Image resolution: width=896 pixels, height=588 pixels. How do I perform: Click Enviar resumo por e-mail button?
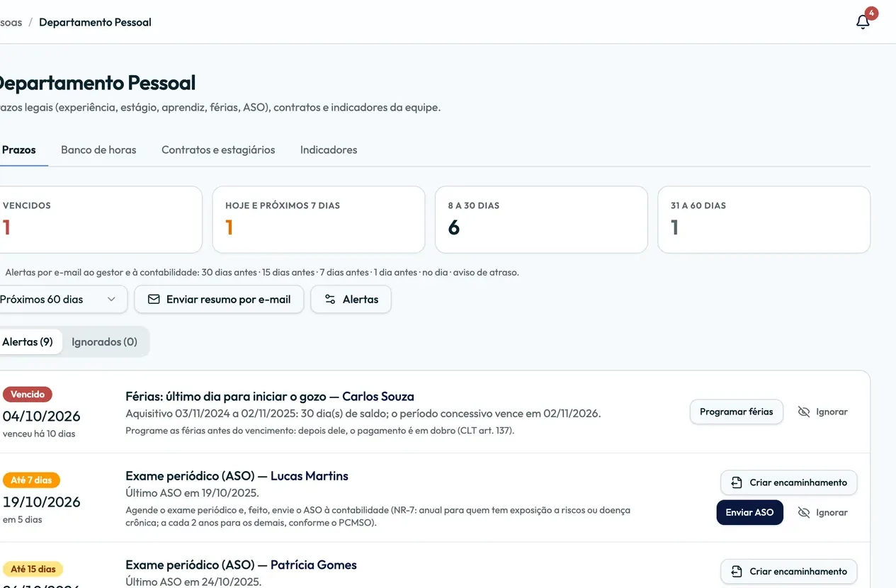pos(219,300)
